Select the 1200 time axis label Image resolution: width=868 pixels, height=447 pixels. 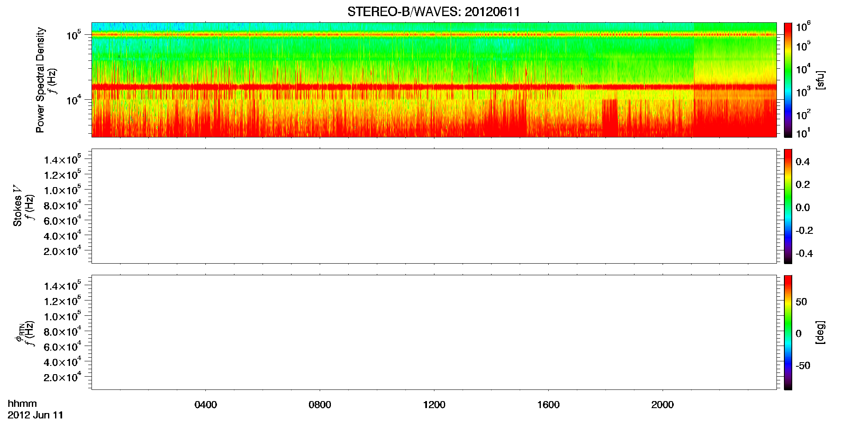(x=434, y=405)
